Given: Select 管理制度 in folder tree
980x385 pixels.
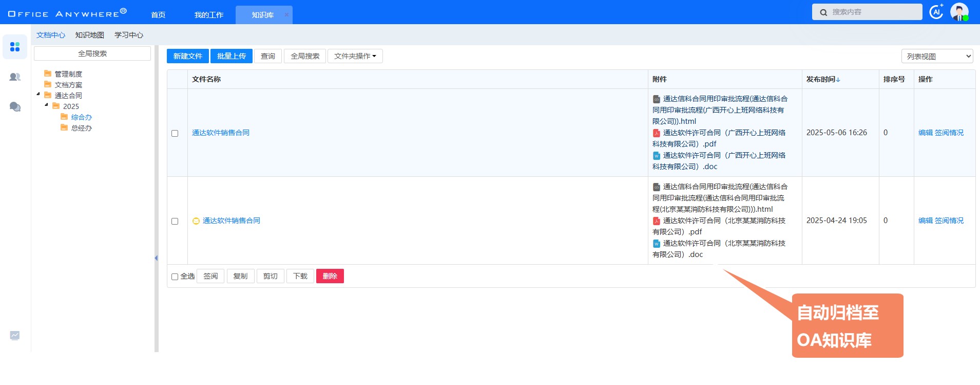Looking at the screenshot, I should pyautogui.click(x=68, y=74).
